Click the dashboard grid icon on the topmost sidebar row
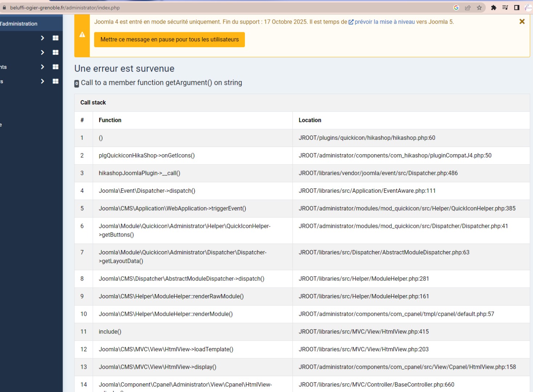 click(56, 38)
